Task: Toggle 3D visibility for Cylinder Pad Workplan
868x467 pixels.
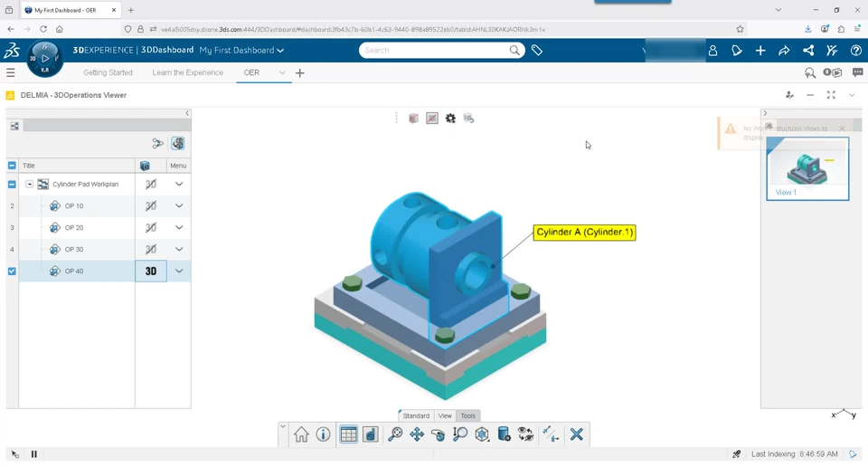Action: click(x=151, y=184)
